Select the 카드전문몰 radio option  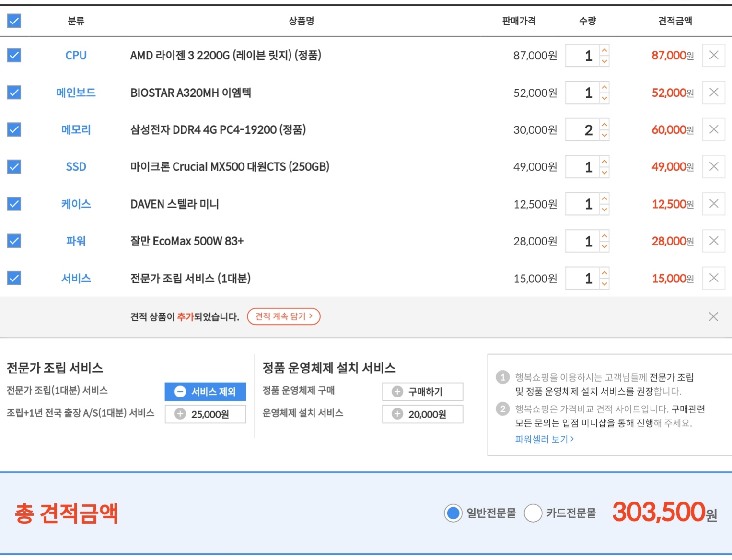[533, 513]
